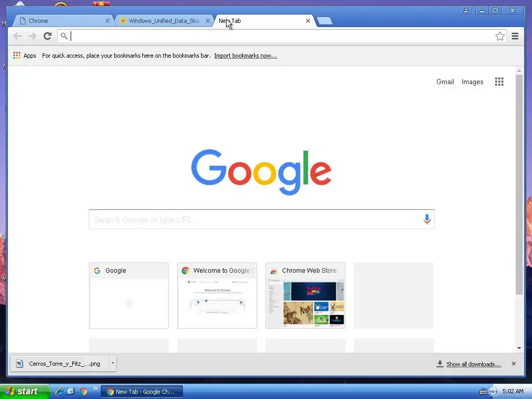This screenshot has width=532, height=399.
Task: Open the Apps shortcut in bookmarks bar
Action: pos(25,56)
